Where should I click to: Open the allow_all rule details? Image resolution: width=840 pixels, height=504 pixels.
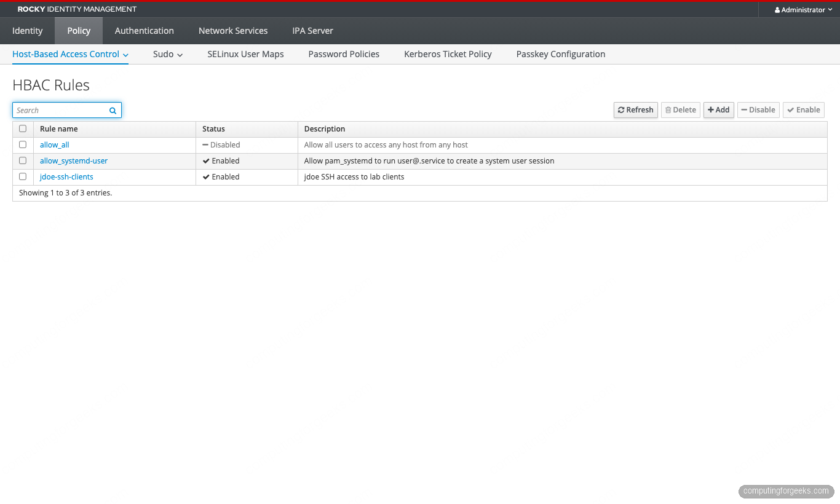click(54, 144)
